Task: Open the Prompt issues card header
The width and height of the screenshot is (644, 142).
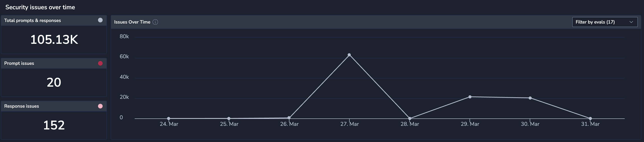Action: pos(54,63)
